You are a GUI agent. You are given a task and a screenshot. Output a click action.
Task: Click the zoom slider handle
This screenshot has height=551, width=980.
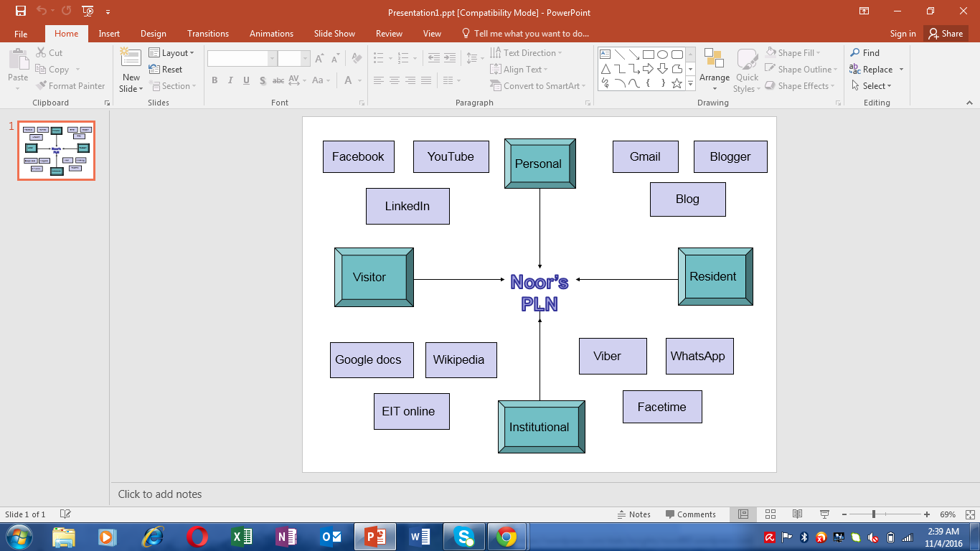click(x=873, y=514)
